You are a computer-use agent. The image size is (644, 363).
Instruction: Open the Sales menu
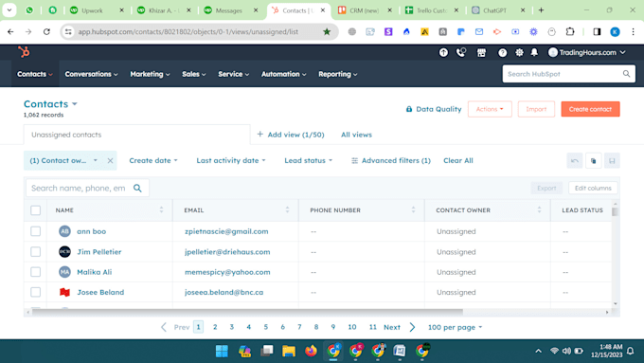click(x=194, y=74)
